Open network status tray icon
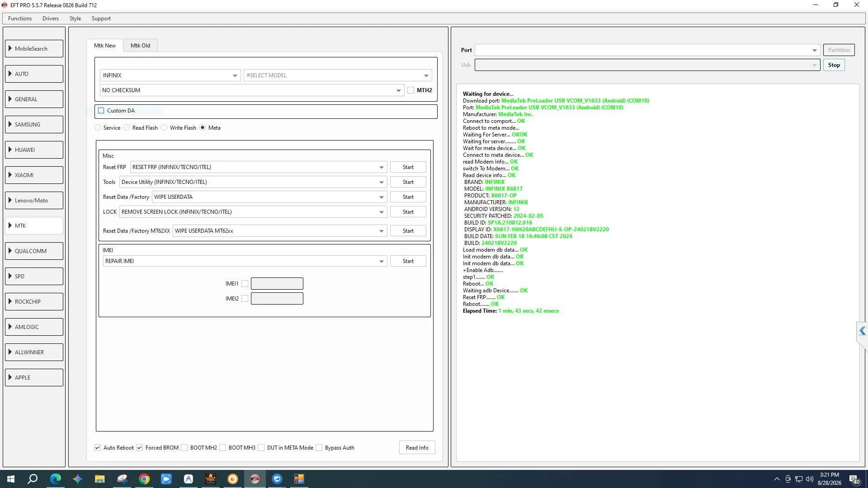 click(799, 479)
